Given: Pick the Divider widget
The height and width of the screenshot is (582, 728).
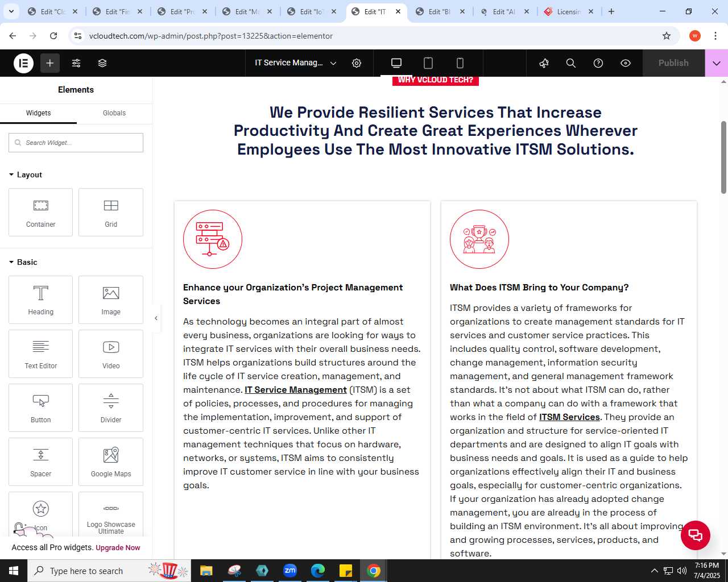Looking at the screenshot, I should 111,408.
